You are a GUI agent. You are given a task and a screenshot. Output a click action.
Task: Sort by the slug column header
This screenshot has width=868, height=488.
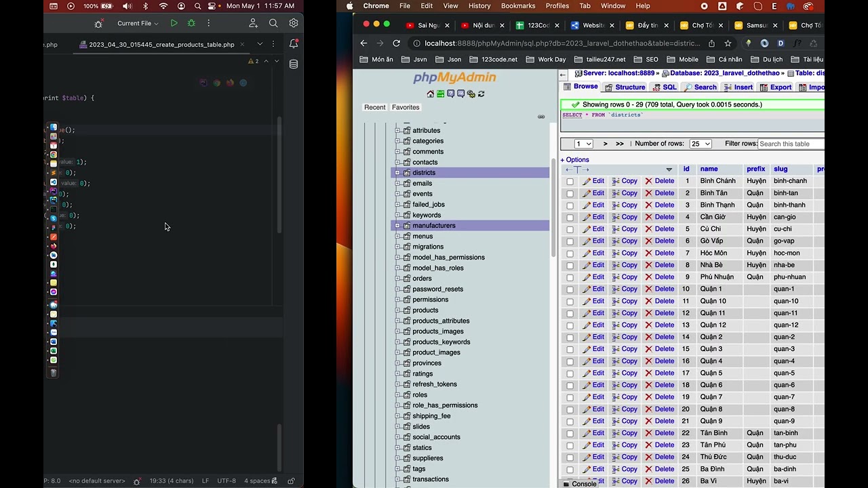(x=781, y=169)
